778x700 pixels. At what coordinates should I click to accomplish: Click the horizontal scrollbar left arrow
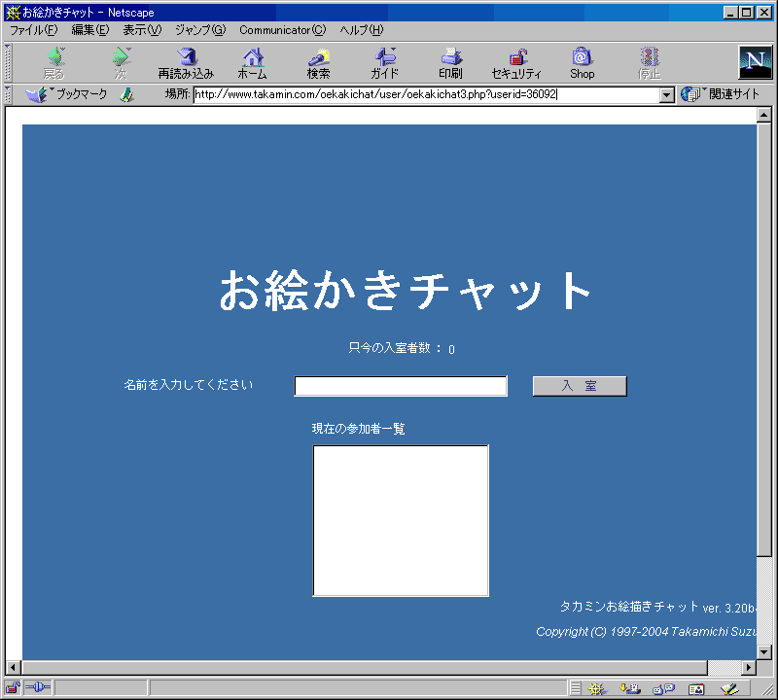13,668
